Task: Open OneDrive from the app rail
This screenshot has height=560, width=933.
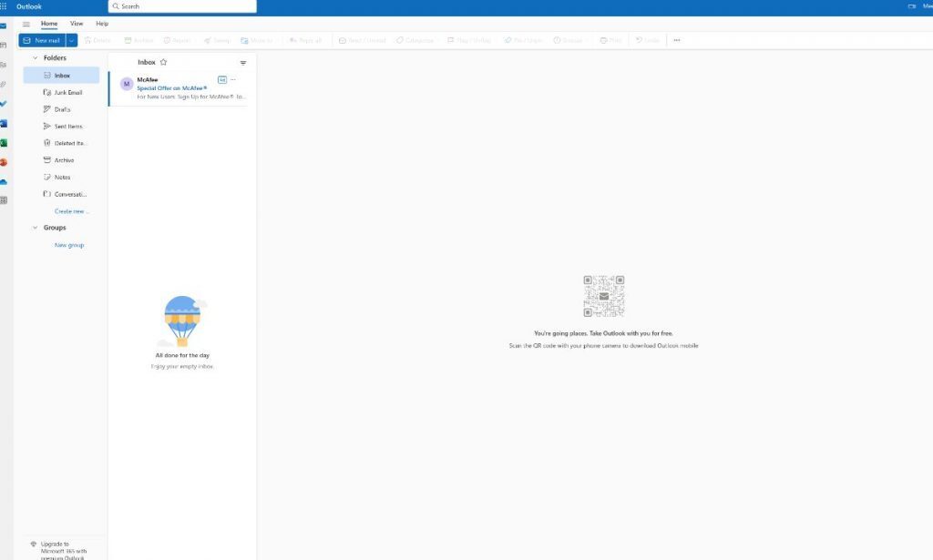Action: [5, 181]
